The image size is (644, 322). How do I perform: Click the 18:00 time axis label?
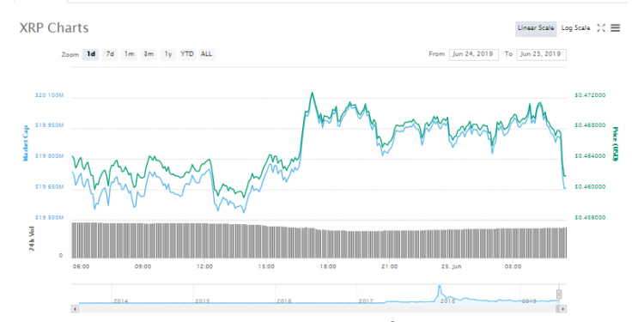tap(328, 266)
